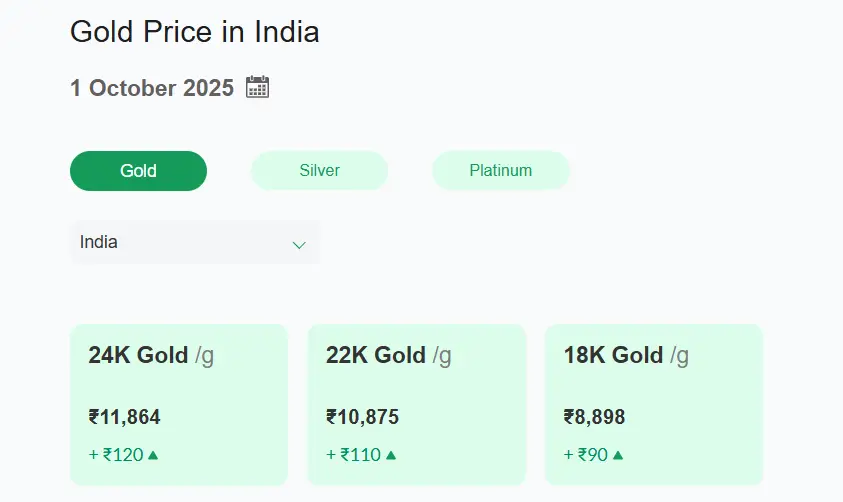Expand the chevron arrow in the India selector
This screenshot has width=843, height=502.
(298, 245)
